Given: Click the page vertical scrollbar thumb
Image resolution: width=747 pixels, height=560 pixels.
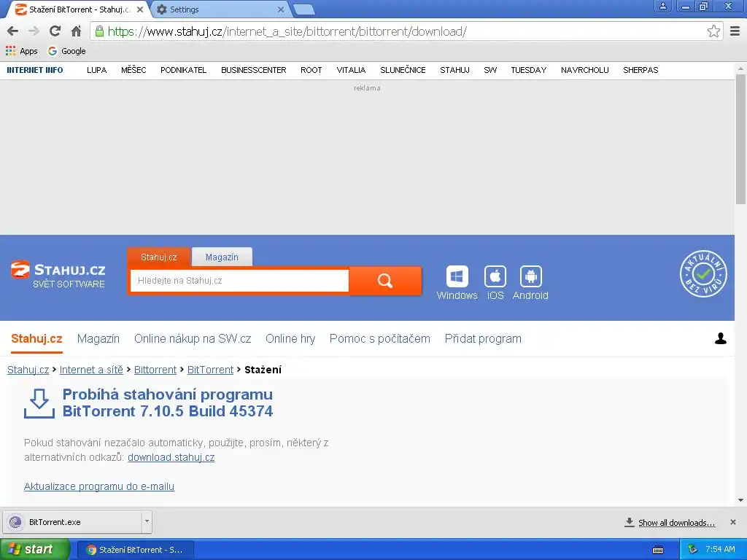Looking at the screenshot, I should (x=740, y=139).
